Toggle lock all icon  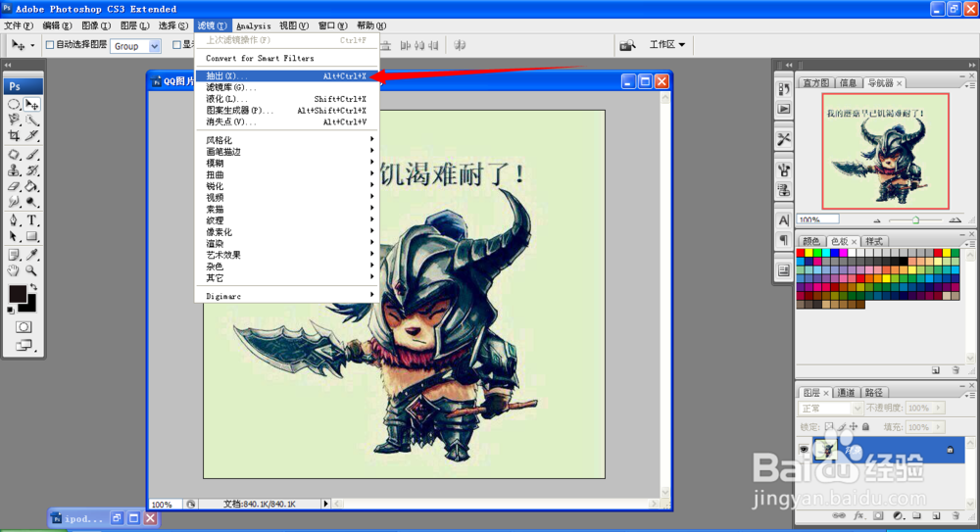tap(865, 427)
